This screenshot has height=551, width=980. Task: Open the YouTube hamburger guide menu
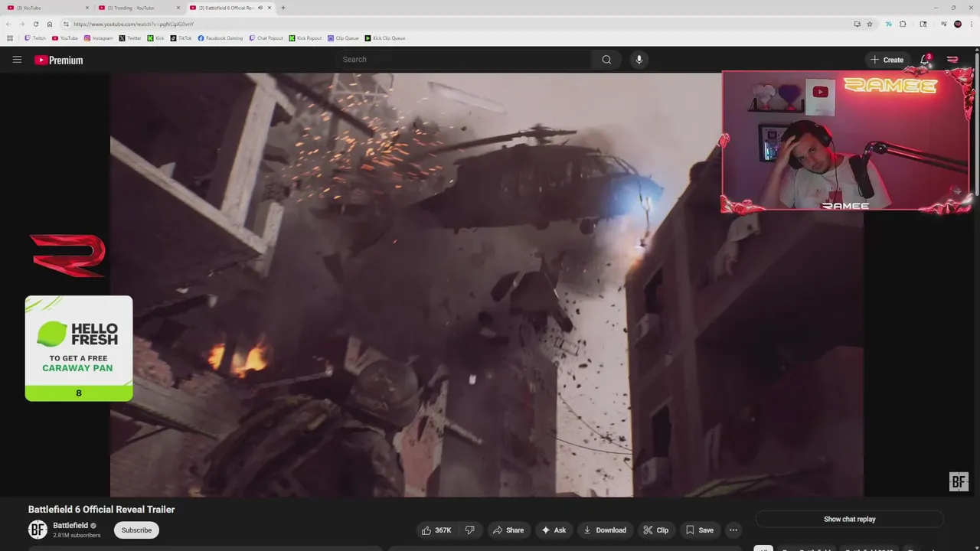coord(17,60)
